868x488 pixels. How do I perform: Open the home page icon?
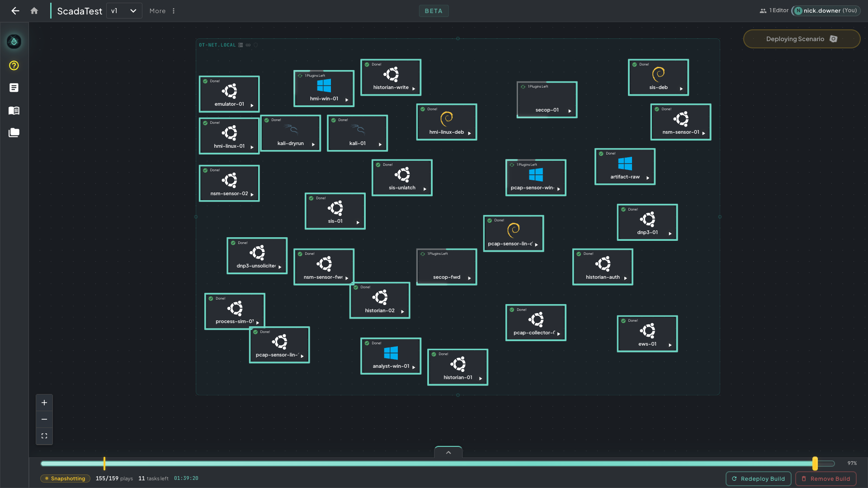34,11
